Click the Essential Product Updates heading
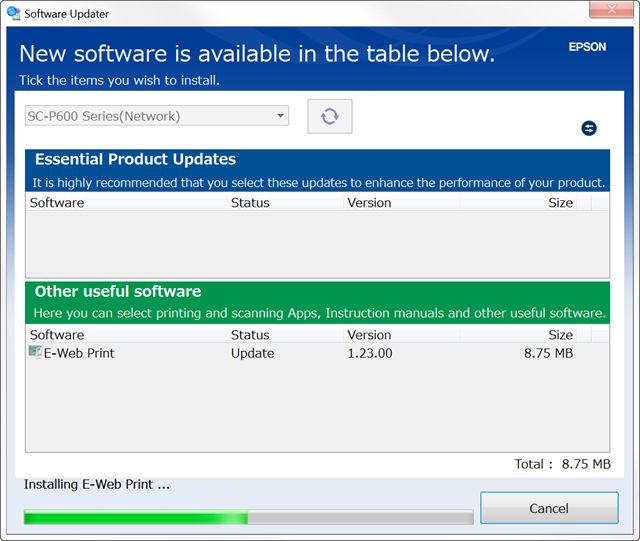The height and width of the screenshot is (541, 640). pyautogui.click(x=136, y=159)
